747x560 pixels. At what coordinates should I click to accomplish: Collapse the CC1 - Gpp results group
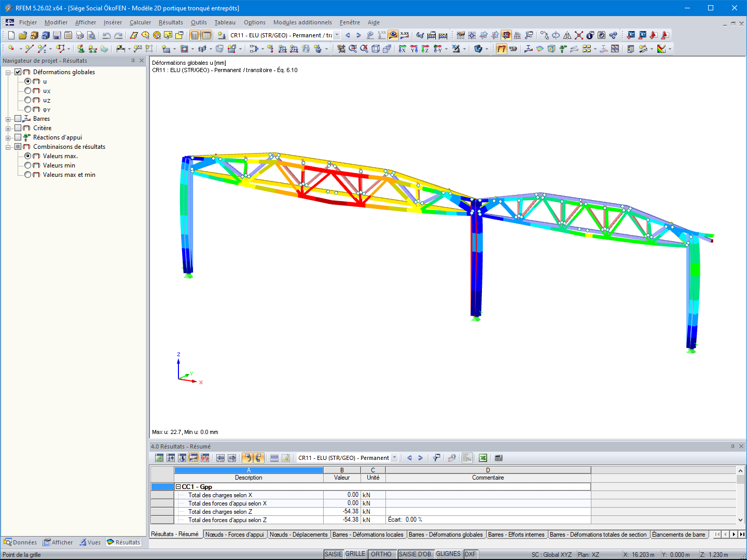(178, 487)
